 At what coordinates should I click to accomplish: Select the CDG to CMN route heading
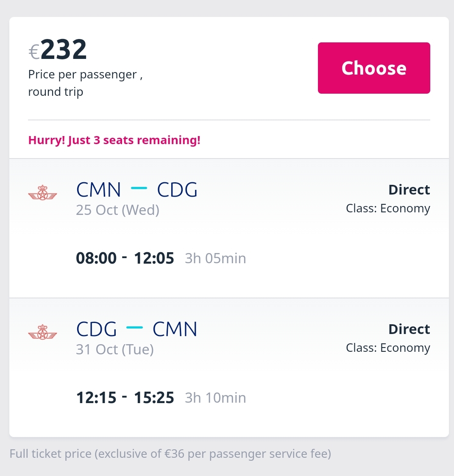(x=136, y=329)
